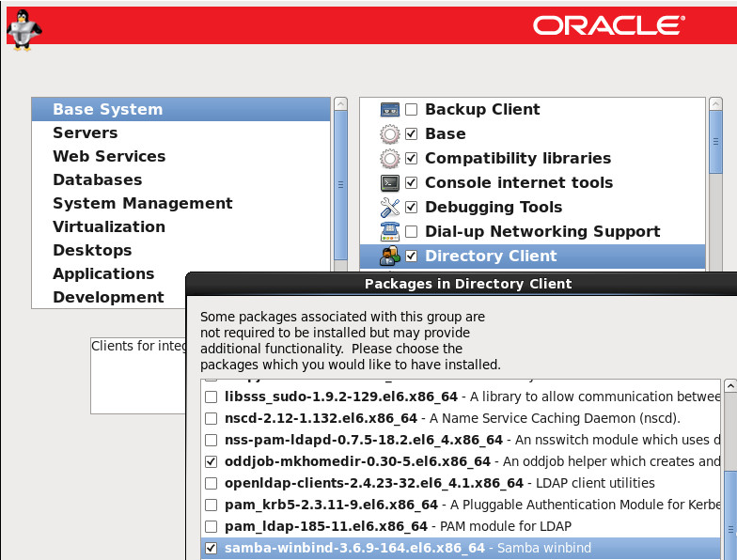Viewport: 737px width, 560px height.
Task: Click the group description text box
Action: pyautogui.click(x=139, y=376)
